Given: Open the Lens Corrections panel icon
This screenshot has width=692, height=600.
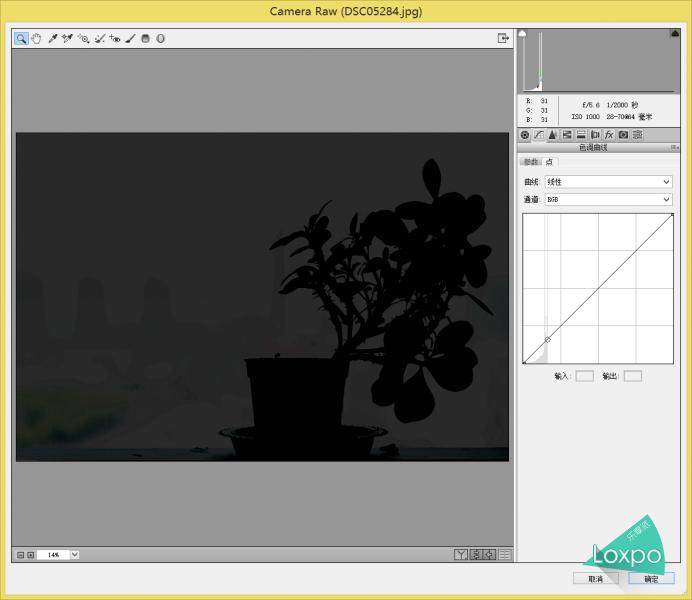Looking at the screenshot, I should tap(595, 135).
